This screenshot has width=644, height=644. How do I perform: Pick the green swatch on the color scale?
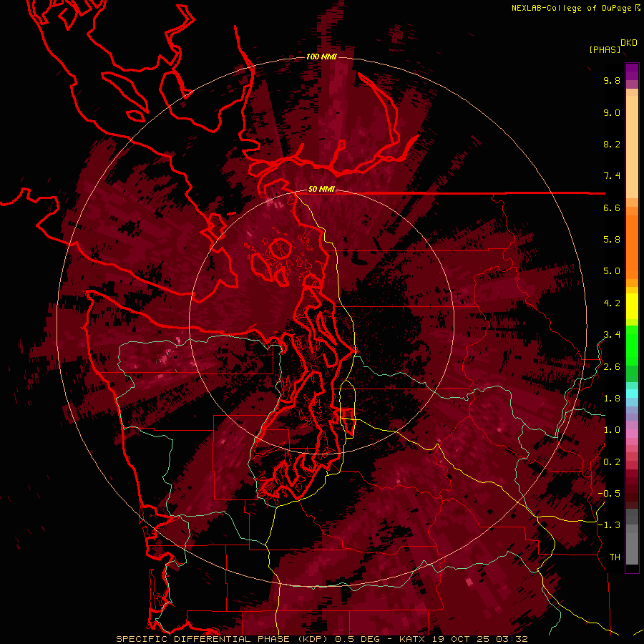pyautogui.click(x=632, y=345)
